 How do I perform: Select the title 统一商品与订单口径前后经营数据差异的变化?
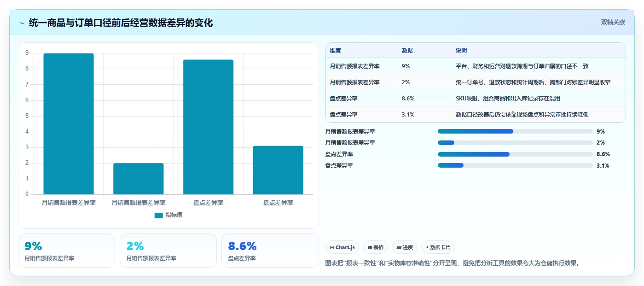121,23
